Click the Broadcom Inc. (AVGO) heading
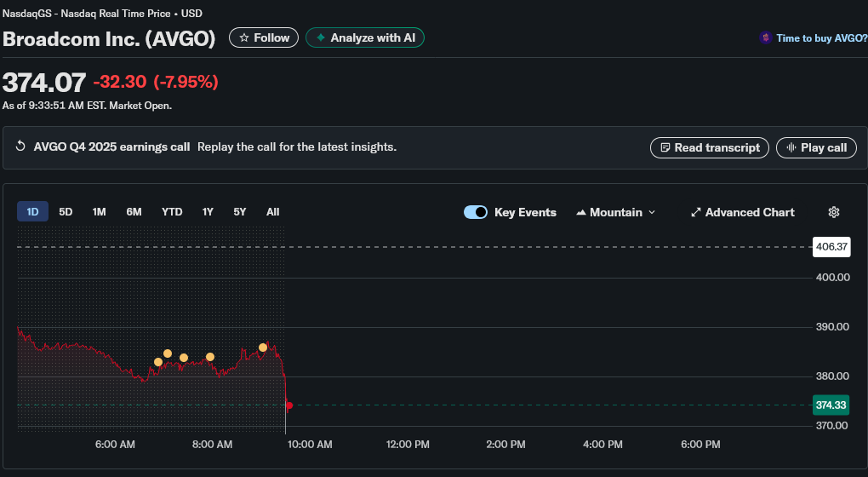Viewport: 868px width, 477px height. [x=109, y=39]
